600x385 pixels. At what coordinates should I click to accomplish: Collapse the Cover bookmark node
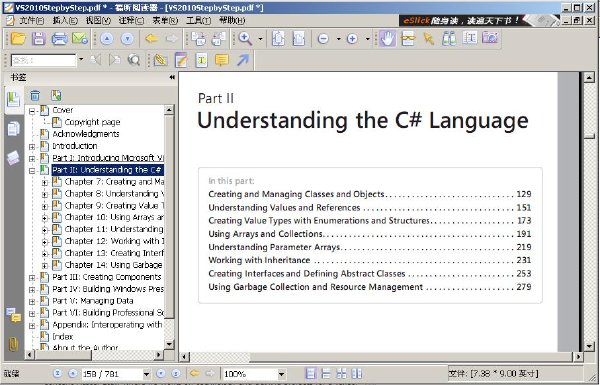32,111
